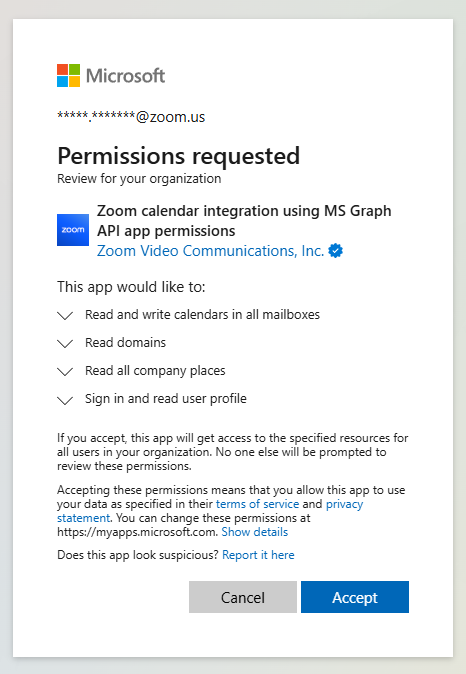The height and width of the screenshot is (674, 466).
Task: Cancel the permissions request
Action: pos(243,597)
